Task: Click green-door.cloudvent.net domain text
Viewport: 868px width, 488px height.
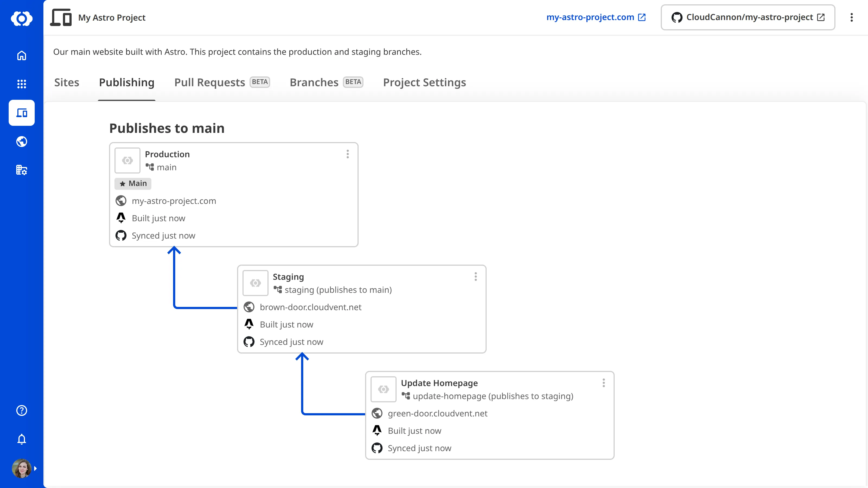Action: coord(437,413)
